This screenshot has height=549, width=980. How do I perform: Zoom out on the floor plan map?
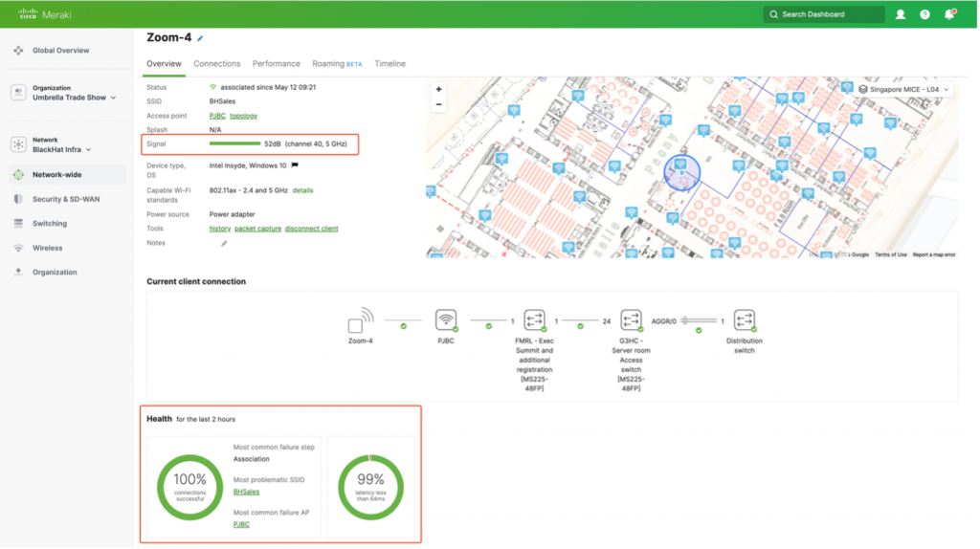click(x=438, y=104)
